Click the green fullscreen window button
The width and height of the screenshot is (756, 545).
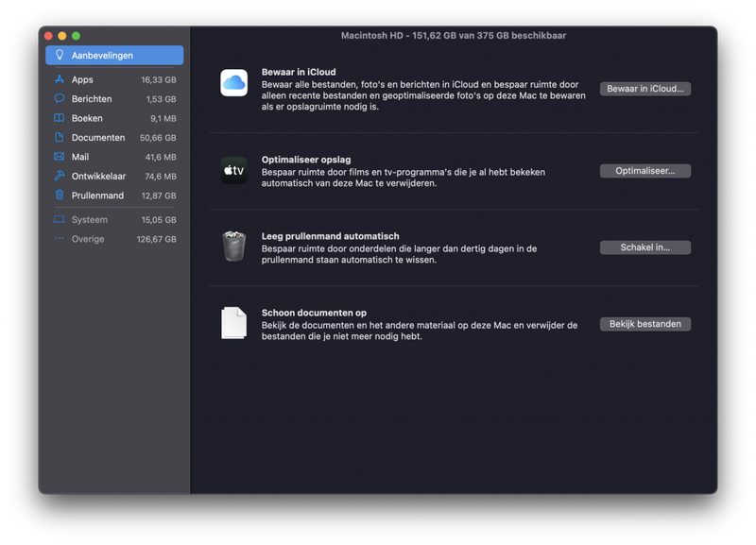coord(77,36)
